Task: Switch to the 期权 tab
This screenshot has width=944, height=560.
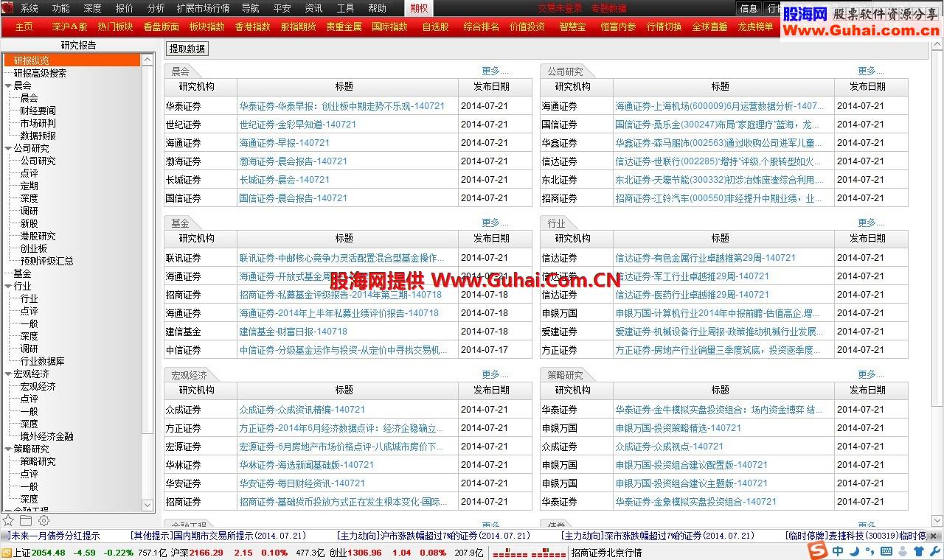Action: coord(419,8)
